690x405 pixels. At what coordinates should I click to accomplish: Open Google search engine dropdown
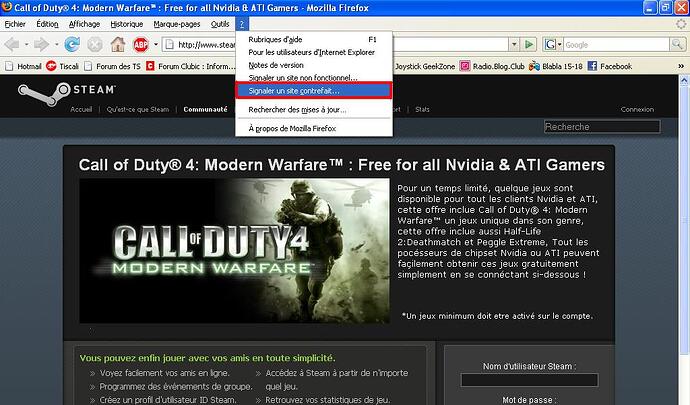tap(554, 45)
